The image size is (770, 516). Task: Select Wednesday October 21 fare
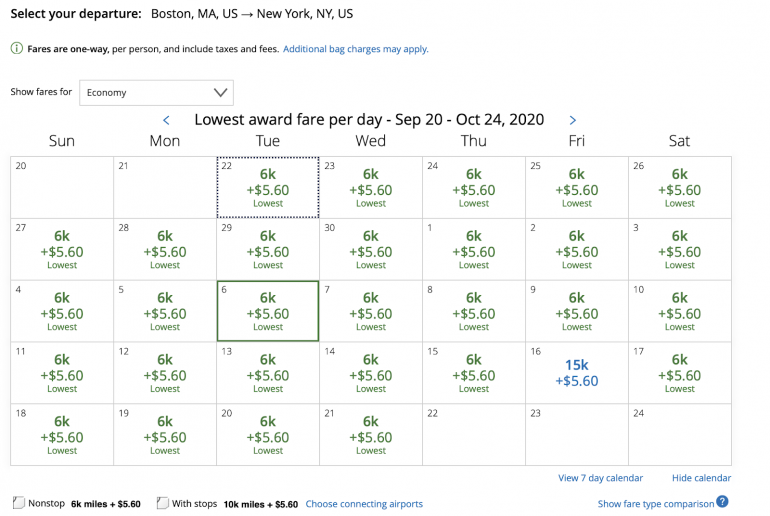pyautogui.click(x=371, y=435)
